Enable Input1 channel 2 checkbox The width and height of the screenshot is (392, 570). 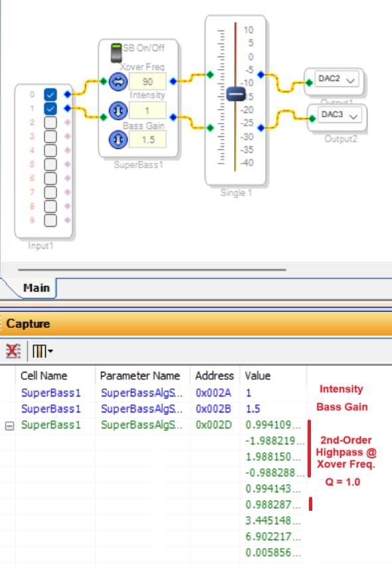50,122
